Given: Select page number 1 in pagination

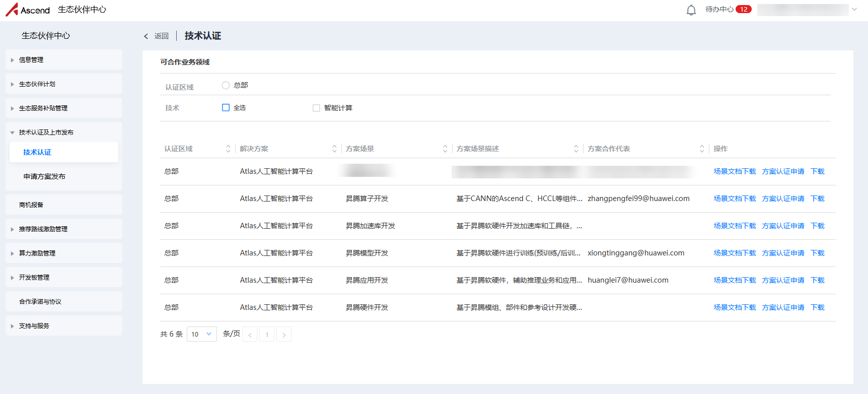Looking at the screenshot, I should click(x=267, y=335).
